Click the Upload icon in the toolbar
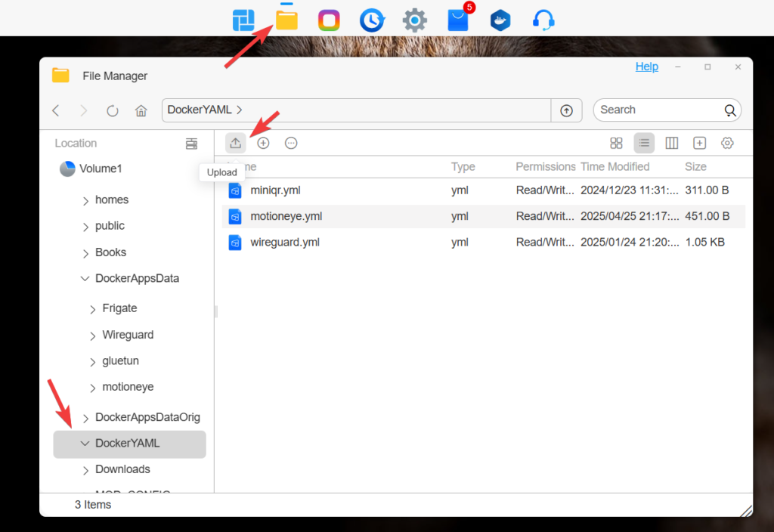 point(236,143)
